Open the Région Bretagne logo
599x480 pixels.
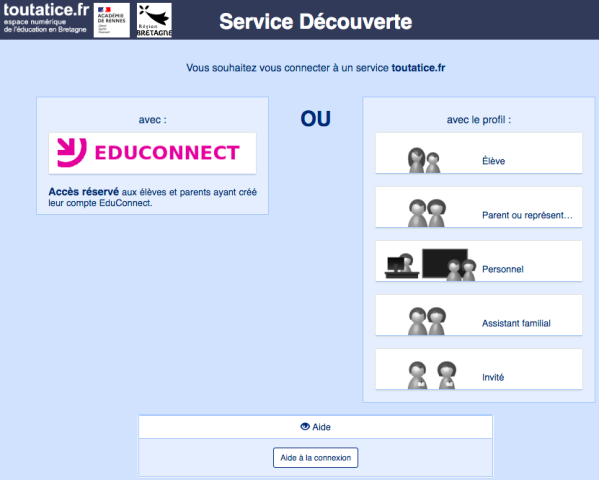point(154,20)
